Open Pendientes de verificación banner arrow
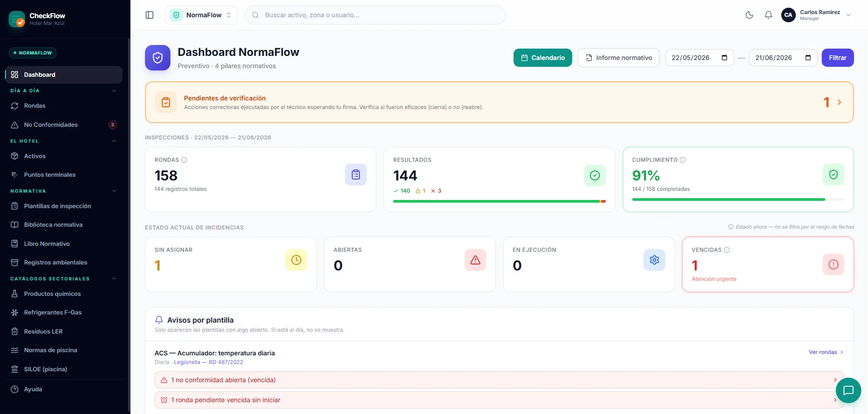Screen dimensions: 868x414 [x=839, y=102]
